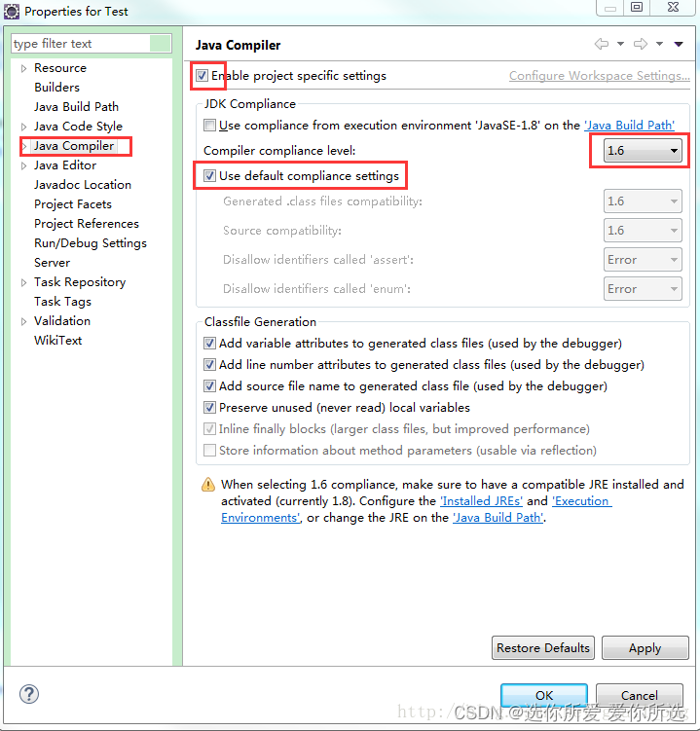Open Source compatibility dropdown
The height and width of the screenshot is (731, 700).
pyautogui.click(x=643, y=231)
